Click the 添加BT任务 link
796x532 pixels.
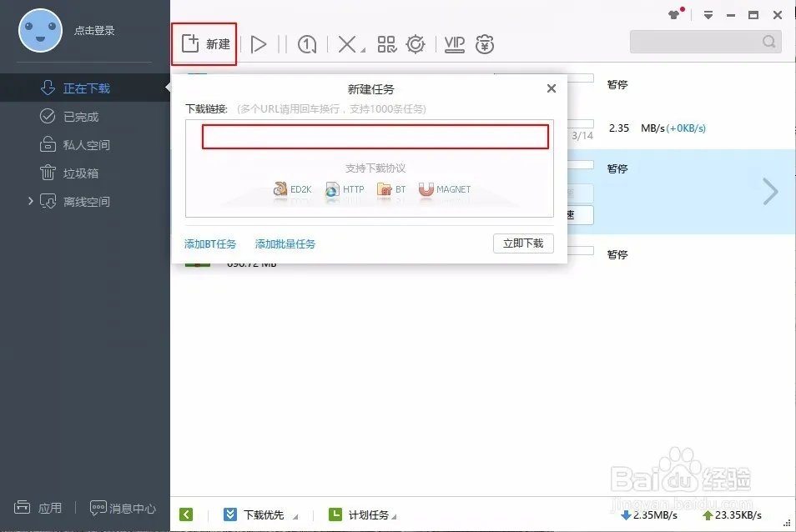click(209, 243)
